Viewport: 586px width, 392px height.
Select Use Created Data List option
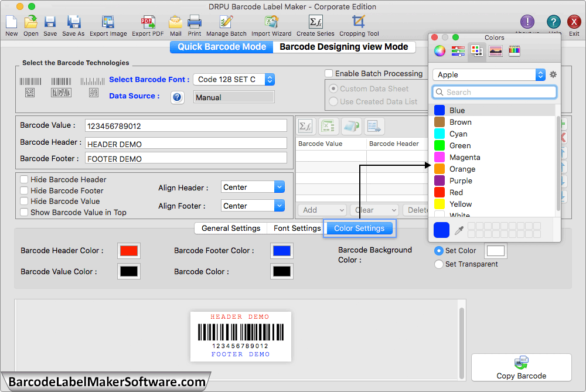click(333, 101)
